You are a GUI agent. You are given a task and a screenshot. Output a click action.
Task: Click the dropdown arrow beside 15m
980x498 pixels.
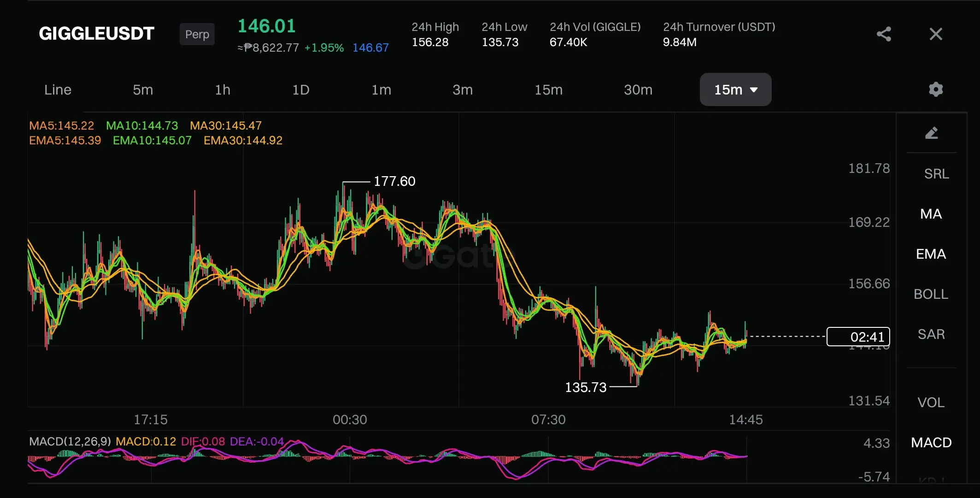754,90
